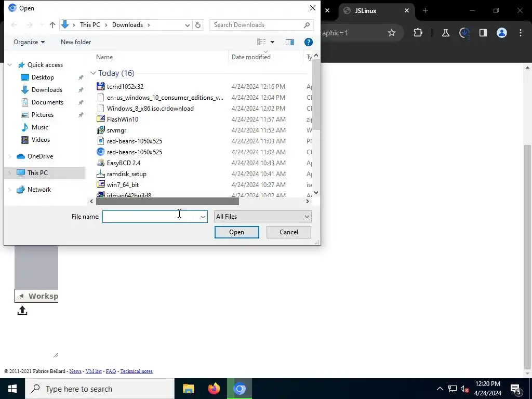
Task: Click the file list vertical scrollbar
Action: click(316, 95)
